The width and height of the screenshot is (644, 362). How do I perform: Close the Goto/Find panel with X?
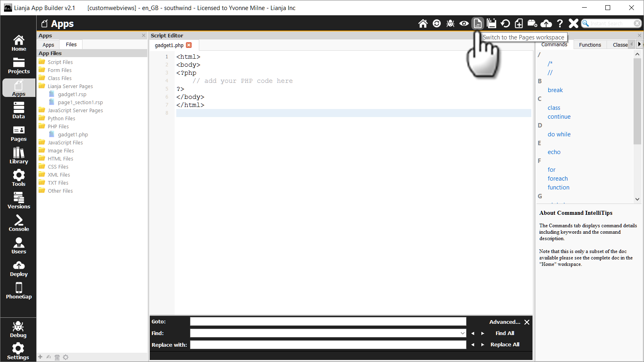[527, 322]
